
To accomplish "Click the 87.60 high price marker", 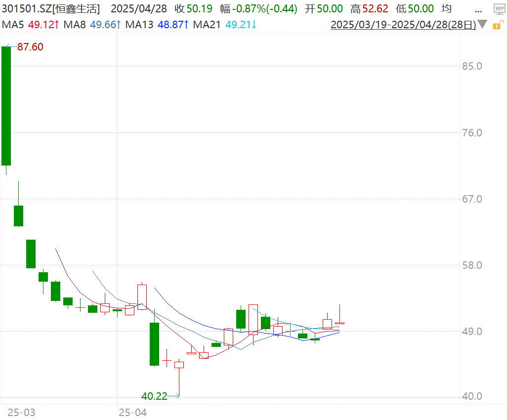I will pos(30,47).
